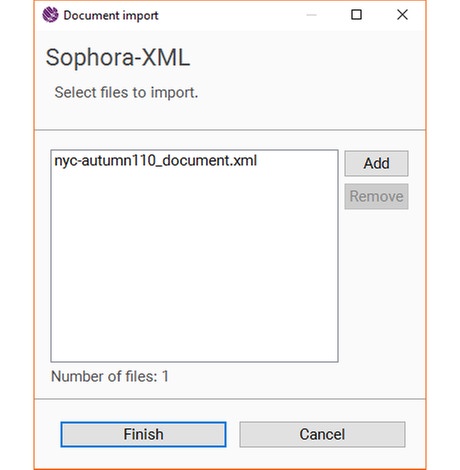
Task: Click the Sophora app icon in title bar
Action: coord(50,15)
